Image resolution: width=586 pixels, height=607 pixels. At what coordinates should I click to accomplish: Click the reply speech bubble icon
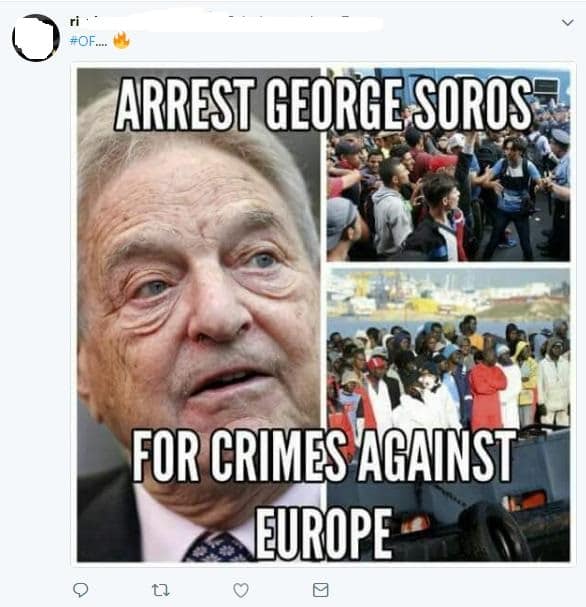pyautogui.click(x=81, y=590)
